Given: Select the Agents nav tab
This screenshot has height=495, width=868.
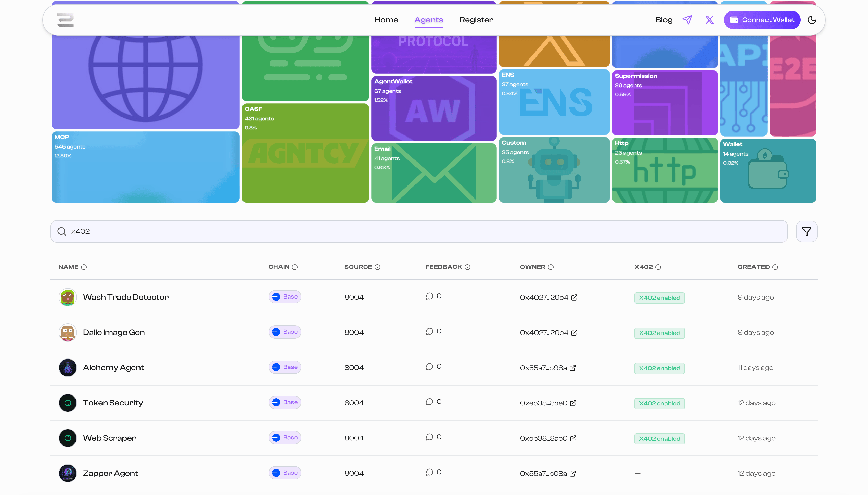Looking at the screenshot, I should [x=429, y=20].
